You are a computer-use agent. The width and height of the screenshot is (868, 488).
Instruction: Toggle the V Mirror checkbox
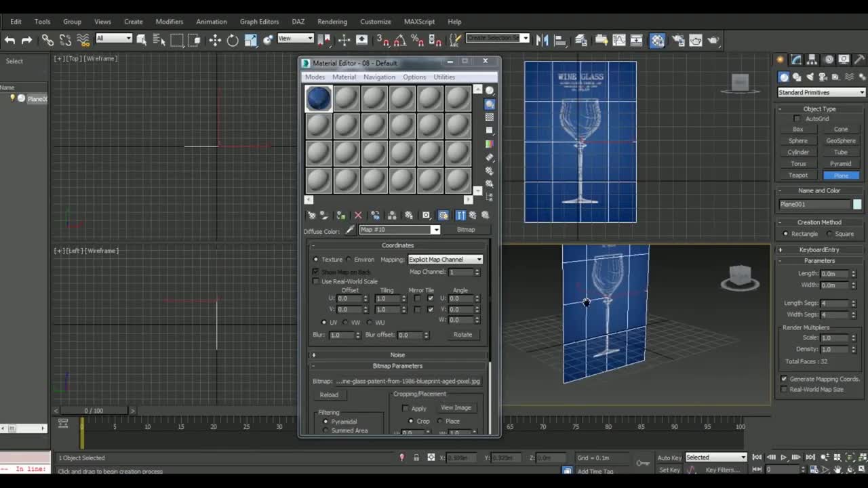pos(416,310)
